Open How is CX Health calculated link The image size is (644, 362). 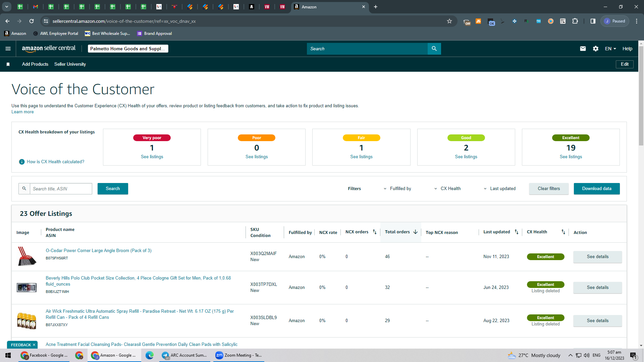pos(56,162)
